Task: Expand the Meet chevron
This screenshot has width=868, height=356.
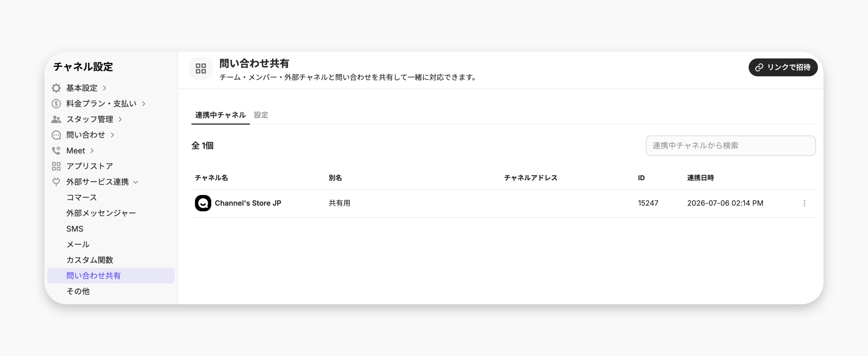Action: [x=92, y=150]
